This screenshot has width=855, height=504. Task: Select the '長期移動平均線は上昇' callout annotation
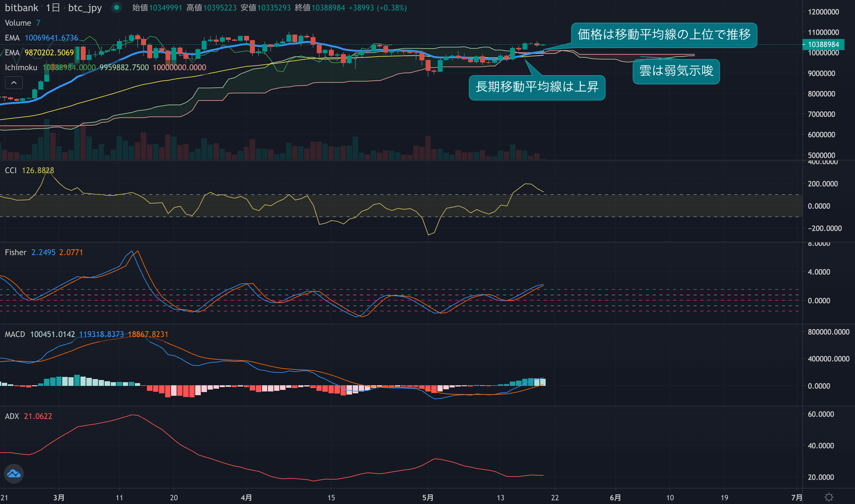[x=537, y=87]
